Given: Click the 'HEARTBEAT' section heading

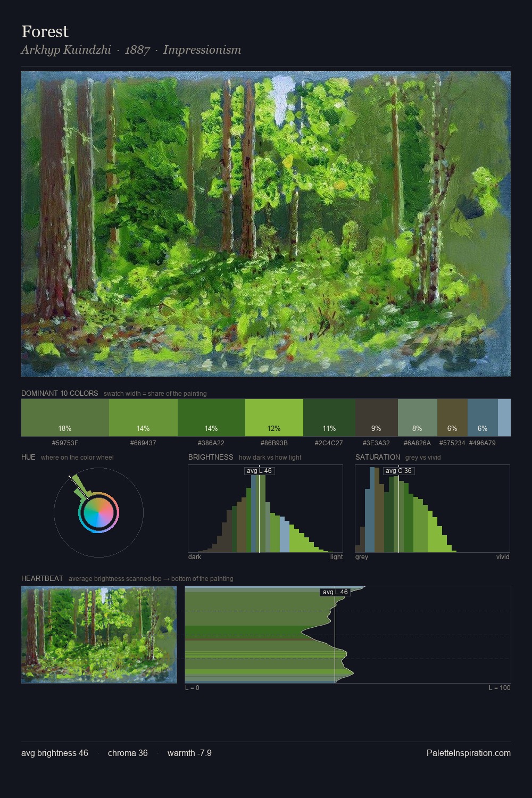Looking at the screenshot, I should [42, 578].
